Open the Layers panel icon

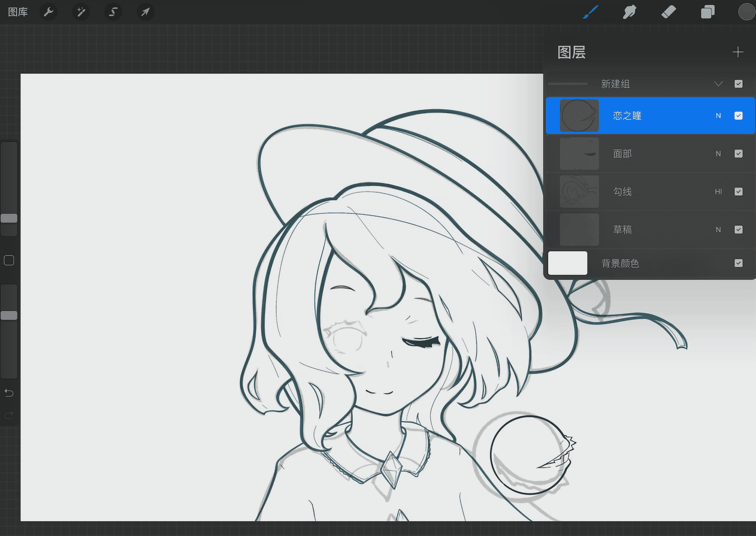pos(707,11)
